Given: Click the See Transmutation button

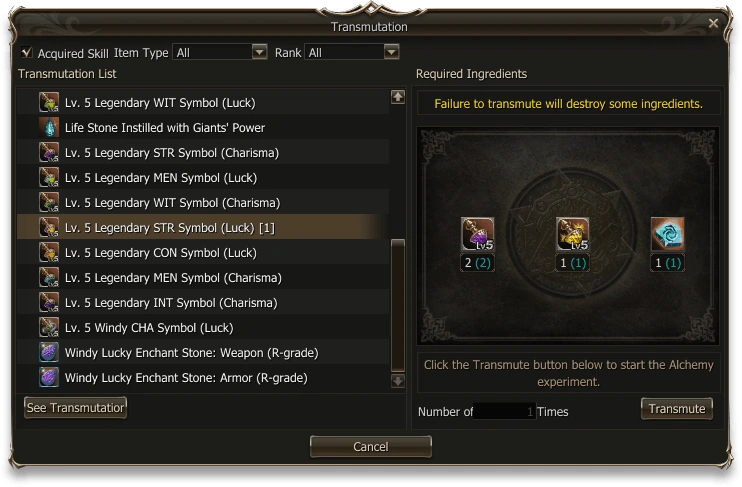Looking at the screenshot, I should 76,407.
